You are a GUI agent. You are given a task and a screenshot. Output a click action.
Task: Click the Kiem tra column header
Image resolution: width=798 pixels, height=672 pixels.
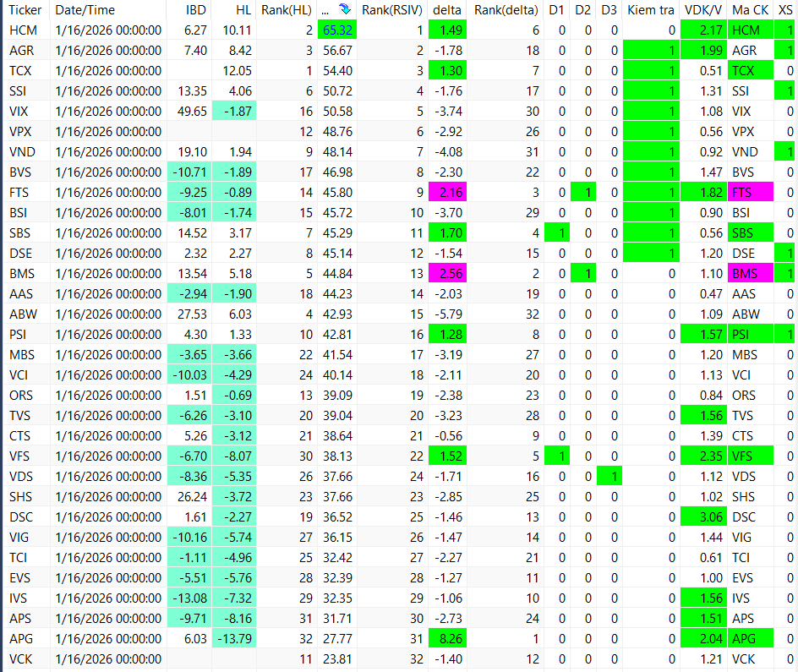[650, 9]
